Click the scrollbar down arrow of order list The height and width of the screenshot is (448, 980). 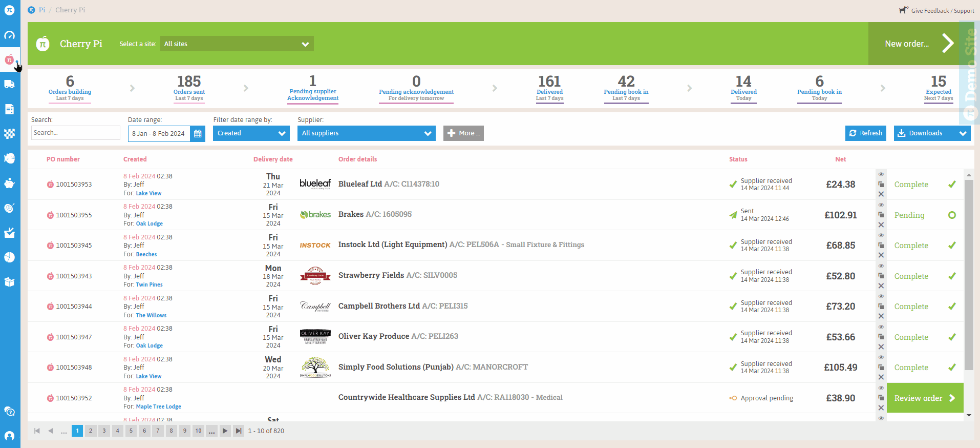[969, 415]
